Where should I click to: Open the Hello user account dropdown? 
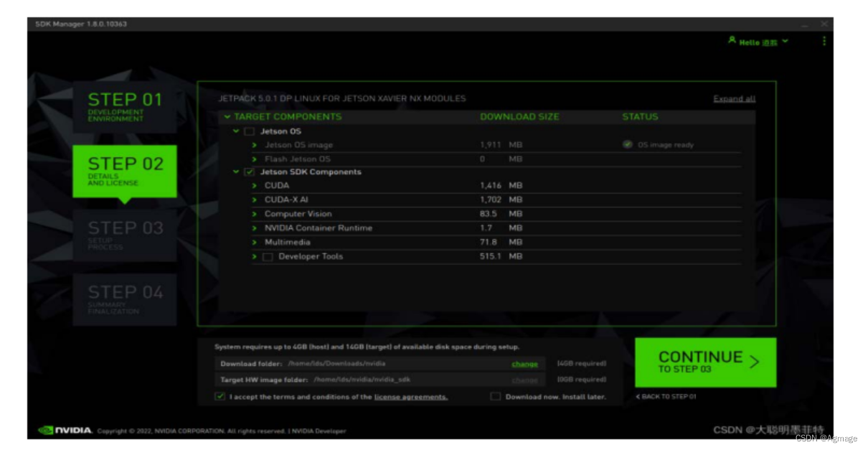click(x=758, y=42)
